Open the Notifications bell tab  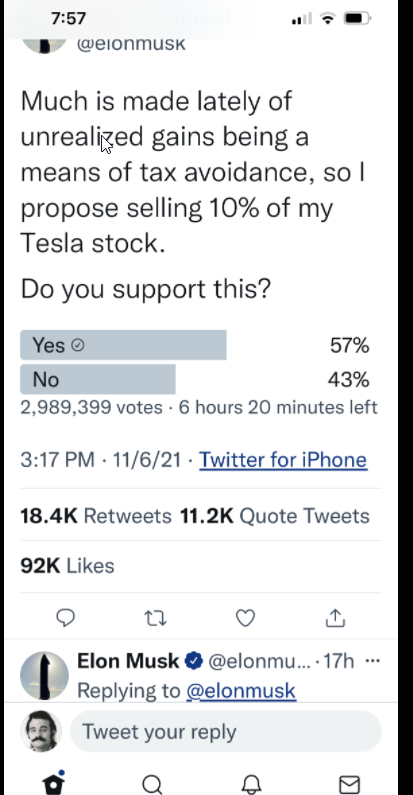click(x=251, y=785)
